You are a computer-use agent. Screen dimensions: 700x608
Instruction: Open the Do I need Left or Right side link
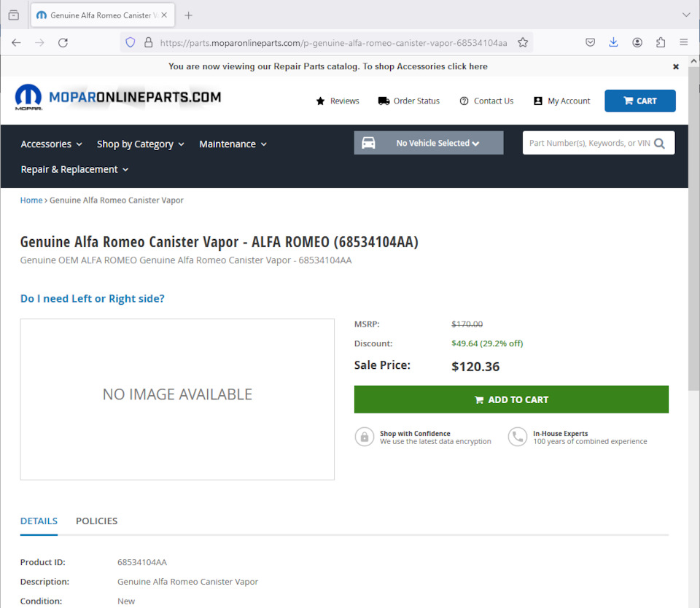click(x=93, y=298)
